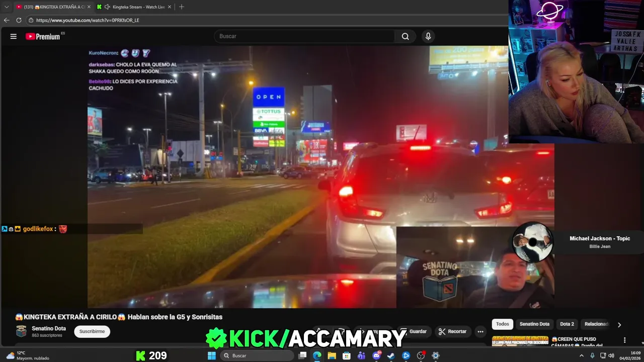This screenshot has width=644, height=362.
Task: Open File Explorer from taskbar
Action: tap(332, 355)
